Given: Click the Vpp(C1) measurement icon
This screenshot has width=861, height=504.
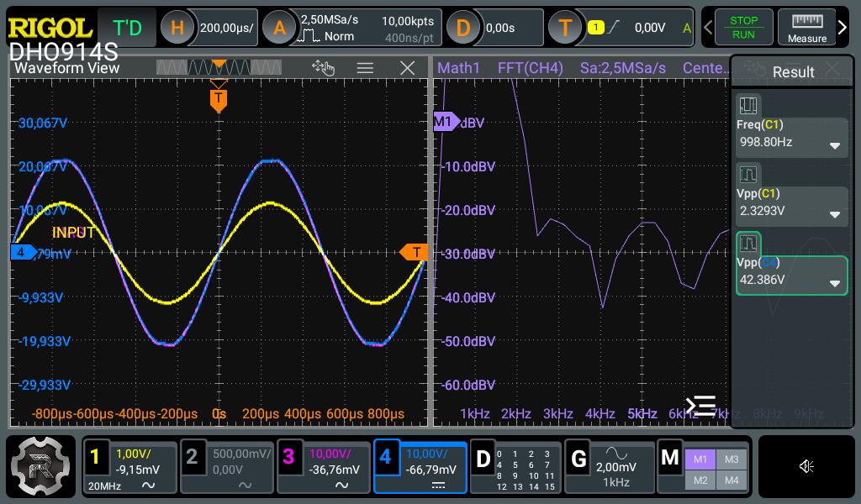Looking at the screenshot, I should tap(747, 175).
